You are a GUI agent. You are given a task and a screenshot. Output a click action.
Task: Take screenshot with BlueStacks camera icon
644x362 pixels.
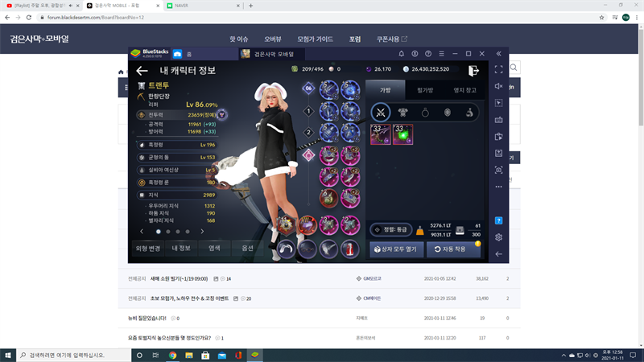click(499, 170)
